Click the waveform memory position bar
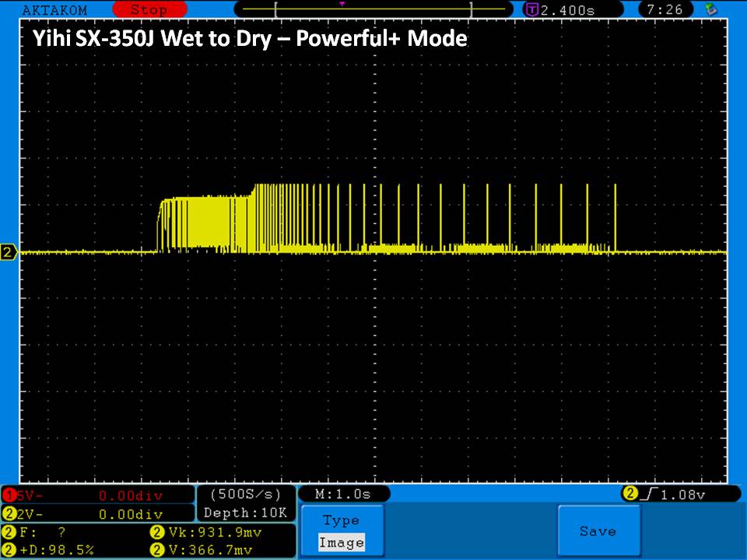This screenshot has width=747, height=560. [373, 10]
